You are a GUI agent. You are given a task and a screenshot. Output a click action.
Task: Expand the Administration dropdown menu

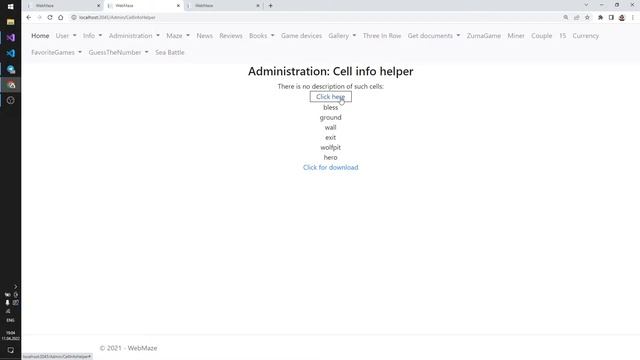point(134,36)
